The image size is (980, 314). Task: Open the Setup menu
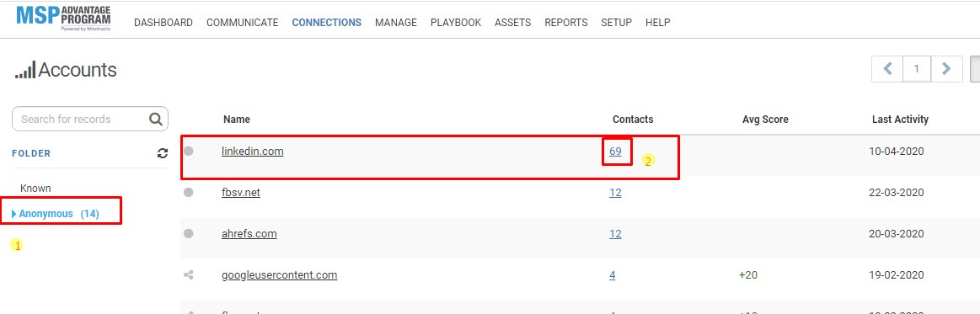616,23
